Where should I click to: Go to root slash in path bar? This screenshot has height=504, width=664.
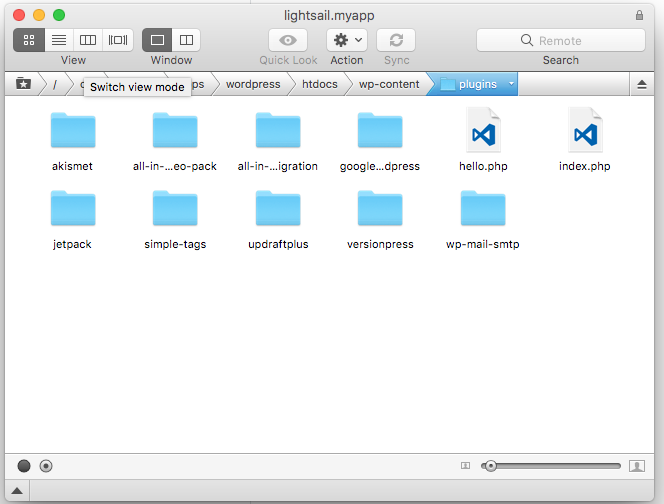55,85
